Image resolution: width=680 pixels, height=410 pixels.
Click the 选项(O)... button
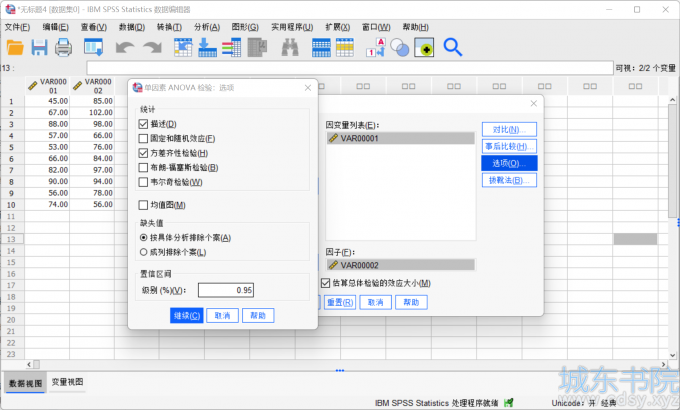(509, 163)
